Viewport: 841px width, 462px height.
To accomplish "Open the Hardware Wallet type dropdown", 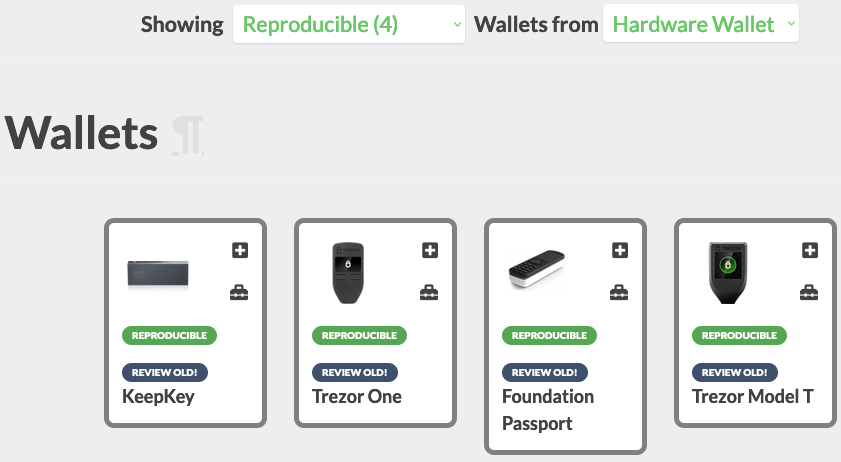I will pos(701,24).
